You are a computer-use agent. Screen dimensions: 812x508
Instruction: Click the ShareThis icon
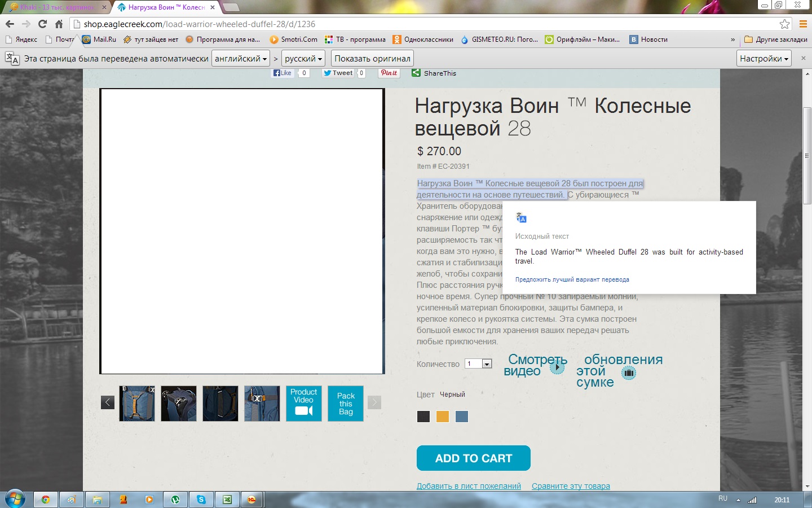[416, 73]
